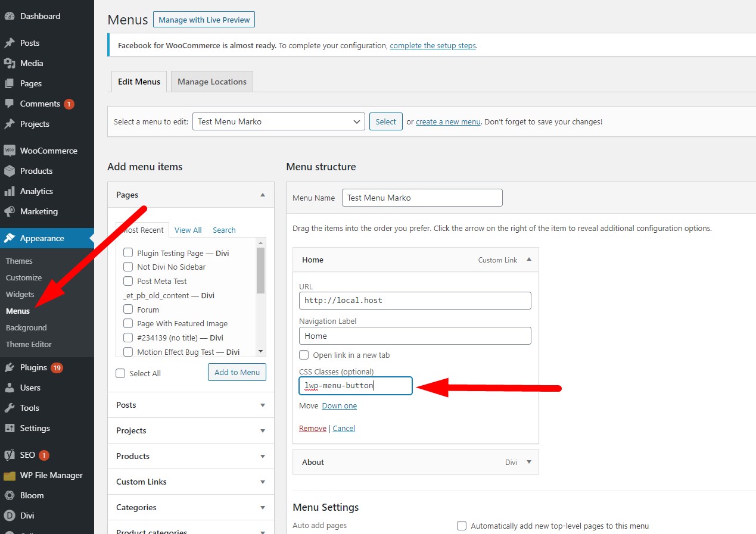Click the Tools wrench icon
The width and height of the screenshot is (756, 534).
(x=10, y=408)
